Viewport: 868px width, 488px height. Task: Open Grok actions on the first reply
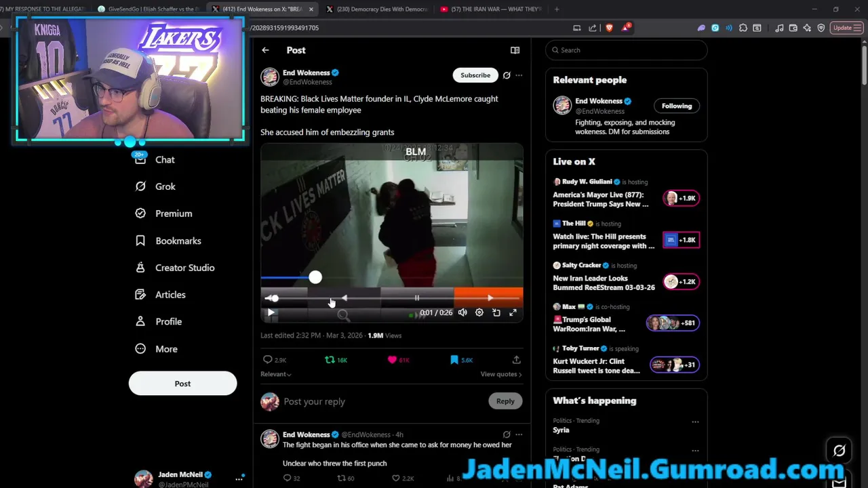507,434
